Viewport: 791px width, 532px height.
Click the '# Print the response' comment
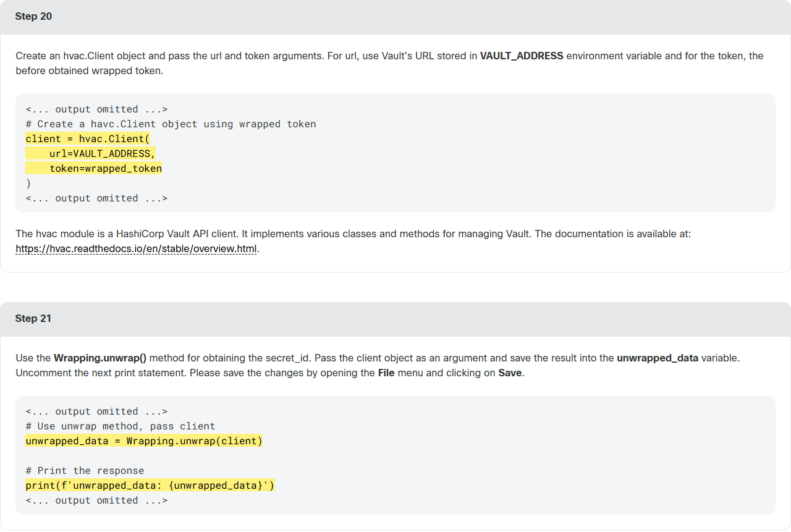click(85, 471)
